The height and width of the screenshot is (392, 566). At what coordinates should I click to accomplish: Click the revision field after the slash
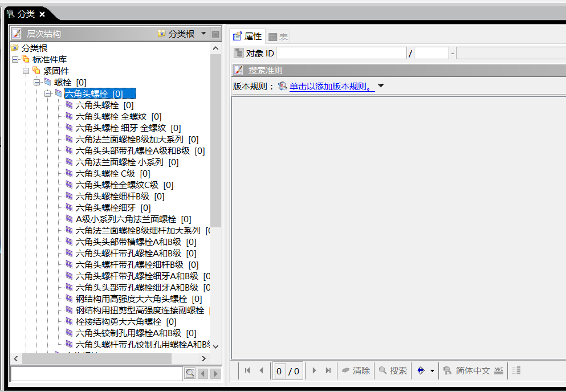[431, 53]
